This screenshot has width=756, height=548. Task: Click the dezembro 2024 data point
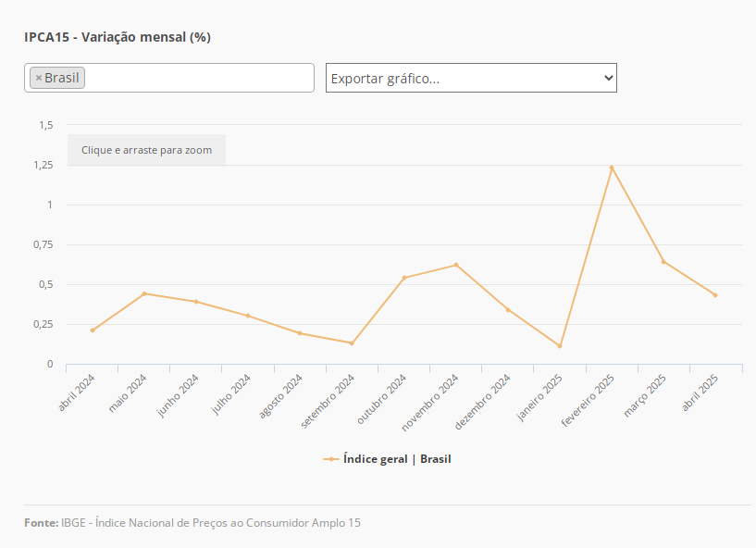[x=508, y=310]
